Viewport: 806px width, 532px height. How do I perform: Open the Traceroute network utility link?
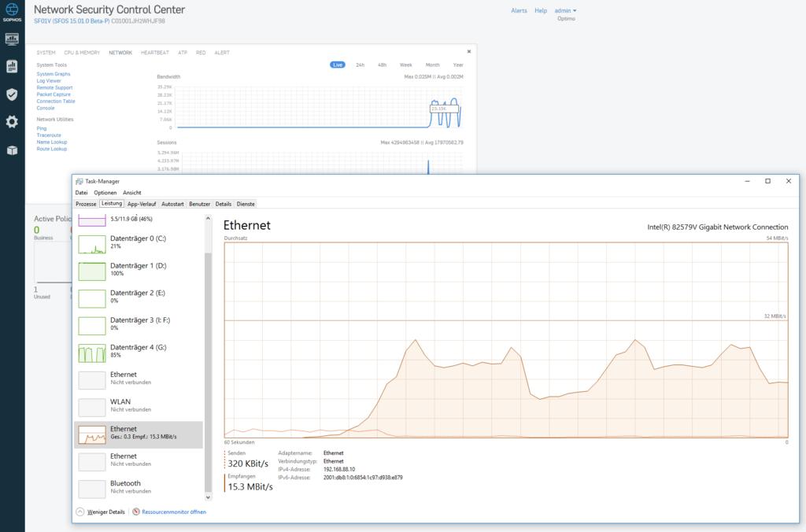point(49,135)
